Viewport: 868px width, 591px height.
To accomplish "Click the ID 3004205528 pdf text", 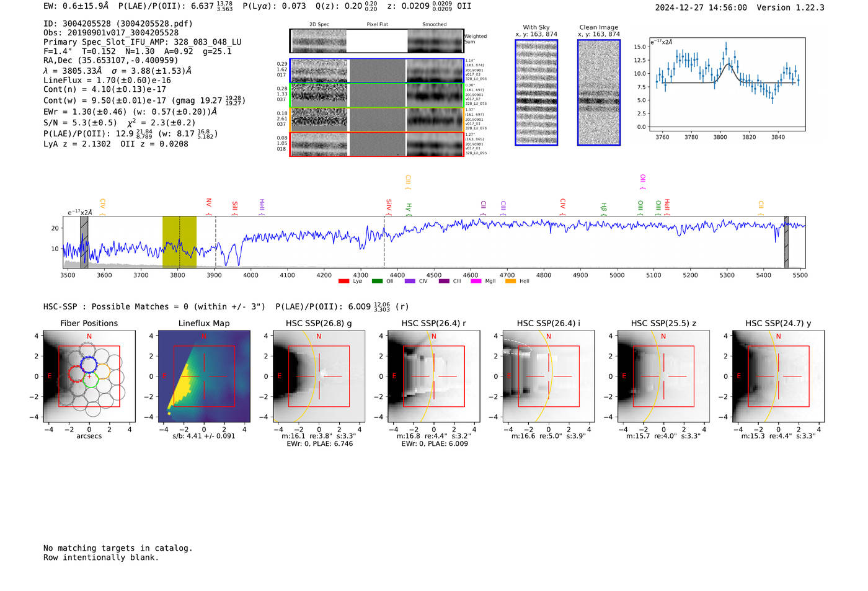I will pyautogui.click(x=118, y=24).
